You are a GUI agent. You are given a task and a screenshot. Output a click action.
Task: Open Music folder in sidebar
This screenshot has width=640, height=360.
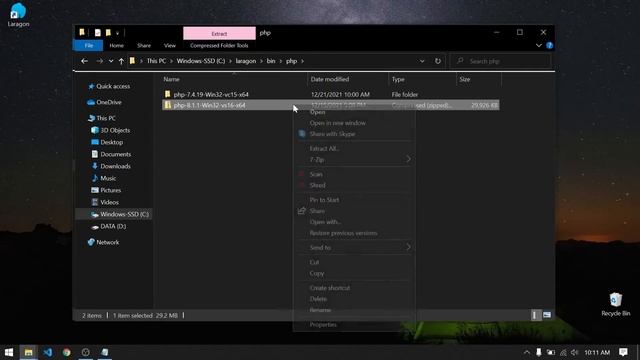(x=104, y=178)
